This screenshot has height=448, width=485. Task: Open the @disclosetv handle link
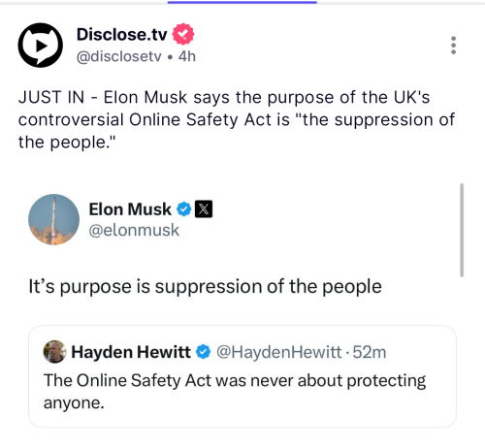(118, 56)
